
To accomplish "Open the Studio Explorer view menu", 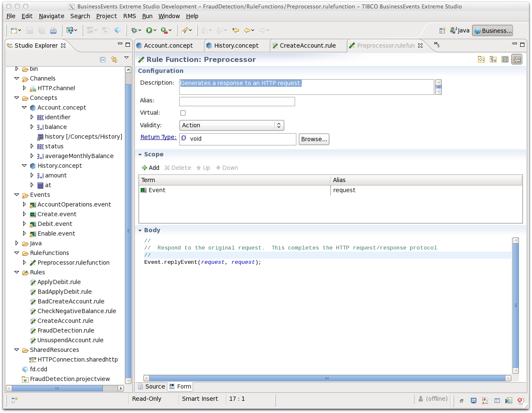I will tap(126, 58).
